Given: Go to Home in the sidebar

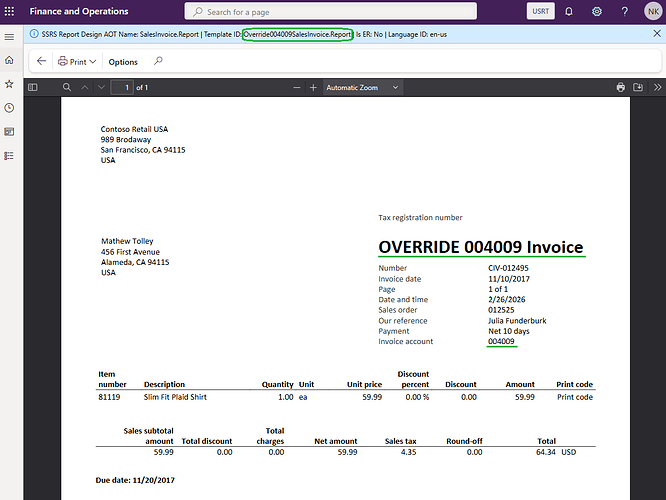Looking at the screenshot, I should 9,60.
